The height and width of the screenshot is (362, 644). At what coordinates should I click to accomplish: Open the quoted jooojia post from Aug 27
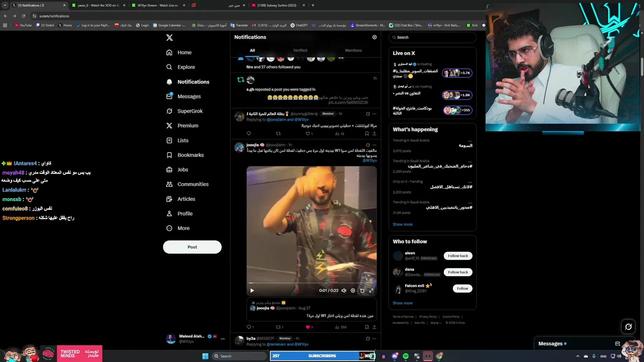[x=311, y=309]
